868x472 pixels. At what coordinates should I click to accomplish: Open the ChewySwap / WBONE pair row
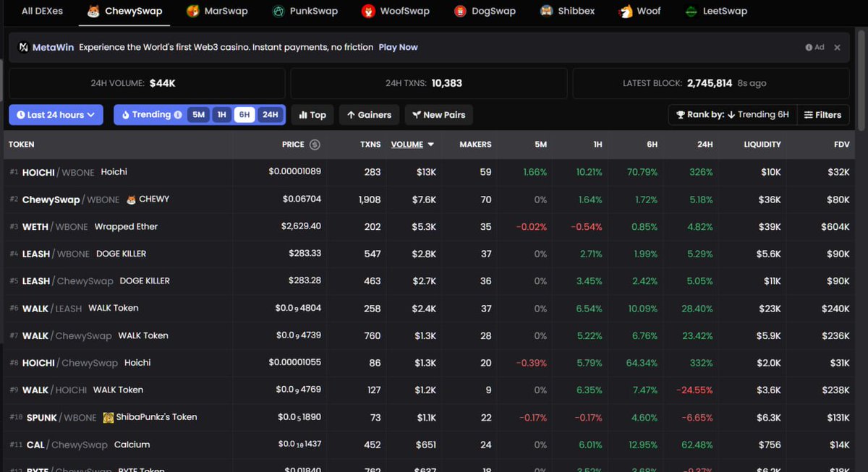[x=431, y=199]
